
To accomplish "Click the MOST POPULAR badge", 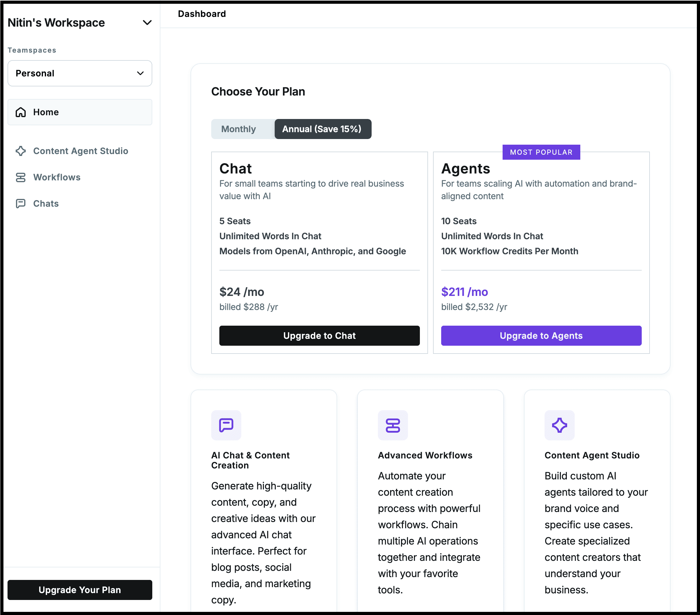I will point(541,152).
